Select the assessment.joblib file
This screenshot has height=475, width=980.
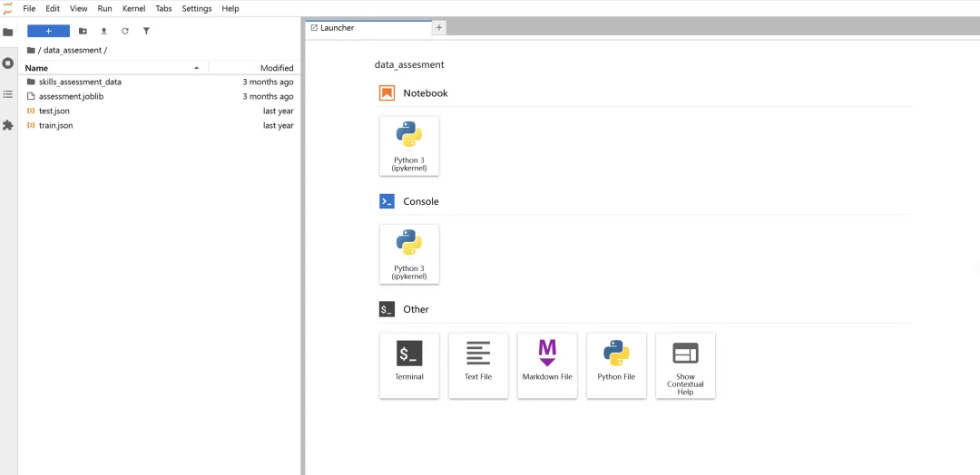point(160,96)
